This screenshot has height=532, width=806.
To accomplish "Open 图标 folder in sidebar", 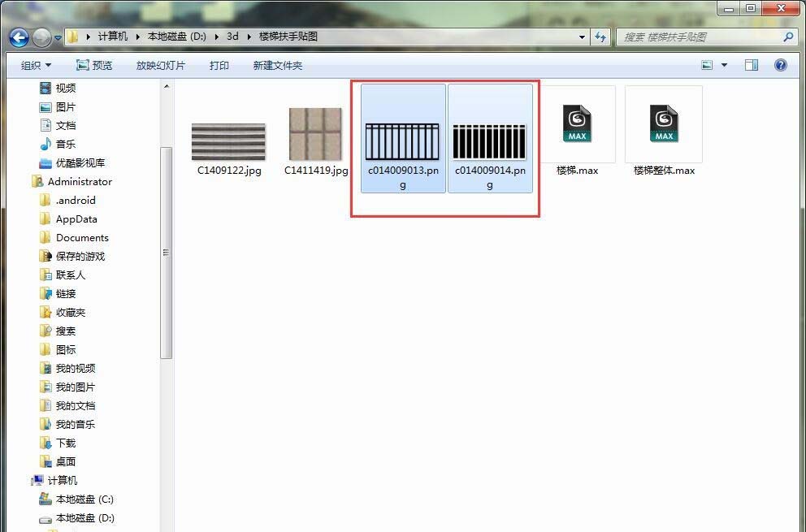I will tap(58, 349).
